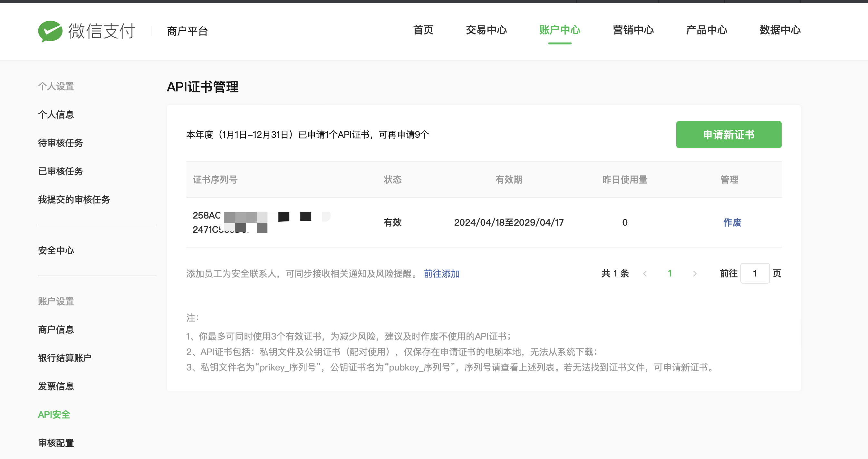Go to 安全中心 in the sidebar
This screenshot has width=868, height=459.
point(56,251)
